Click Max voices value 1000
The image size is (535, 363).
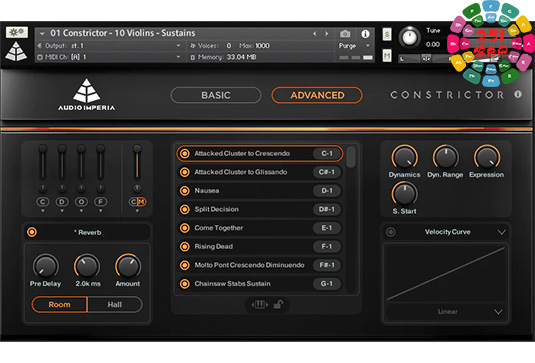pos(262,46)
